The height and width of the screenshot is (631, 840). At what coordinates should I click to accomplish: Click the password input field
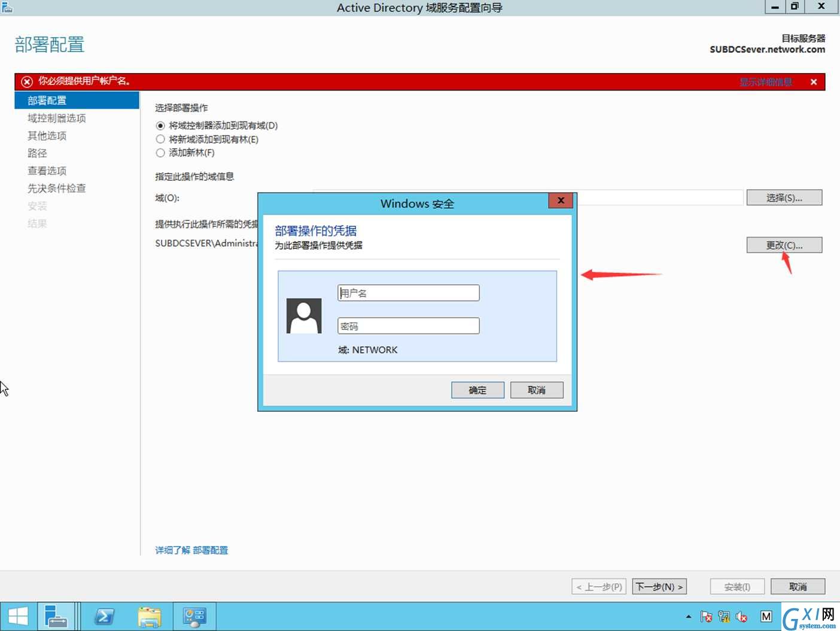coord(408,326)
